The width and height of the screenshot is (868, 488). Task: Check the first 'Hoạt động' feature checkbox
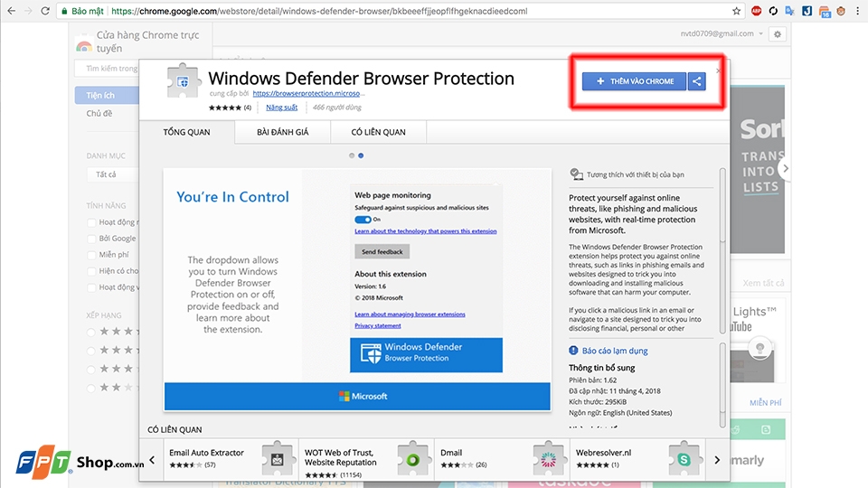91,222
